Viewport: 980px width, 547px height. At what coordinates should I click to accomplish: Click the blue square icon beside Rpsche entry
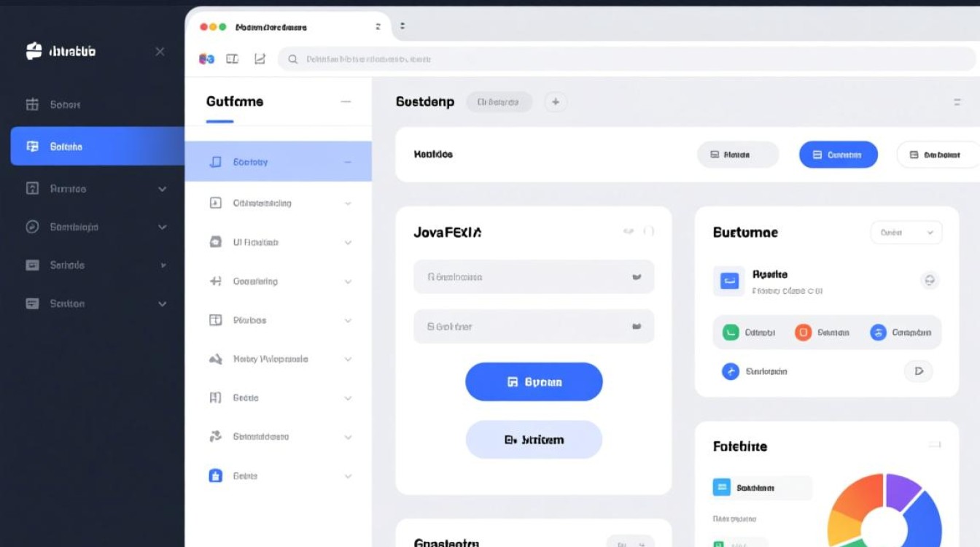(x=729, y=280)
